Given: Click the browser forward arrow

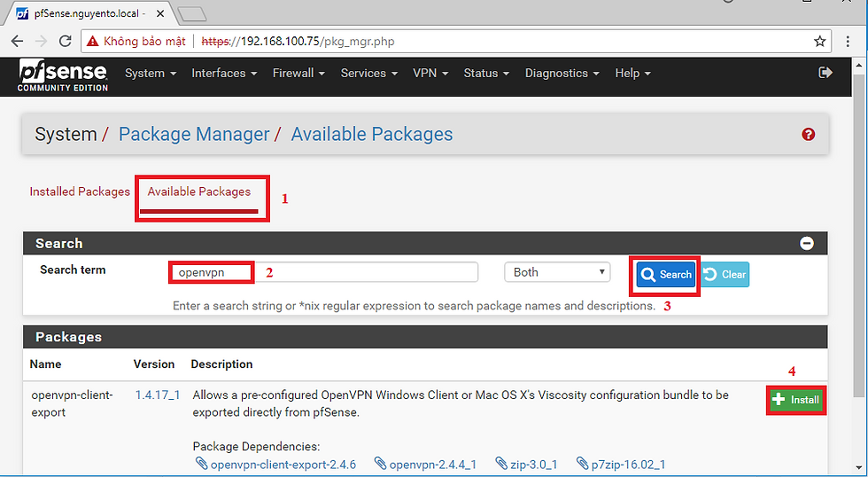Looking at the screenshot, I should coord(41,41).
